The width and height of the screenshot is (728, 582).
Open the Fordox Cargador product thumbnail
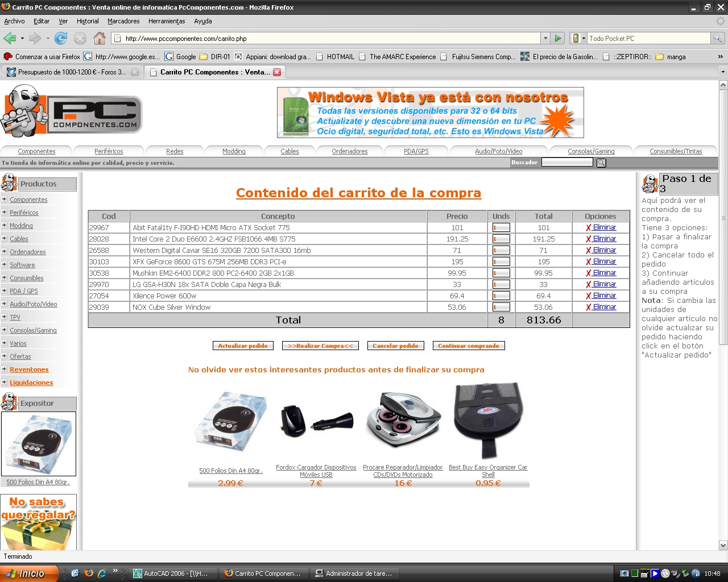coord(316,422)
